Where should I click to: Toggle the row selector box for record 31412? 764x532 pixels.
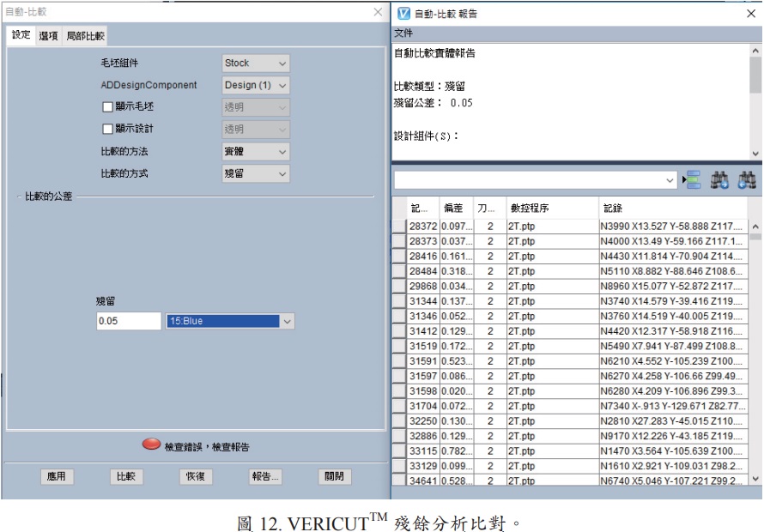[x=399, y=331]
